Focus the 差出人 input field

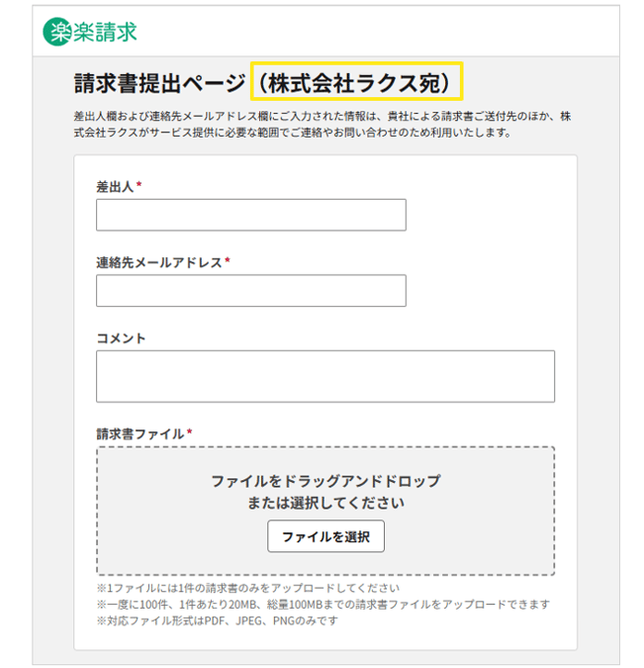click(x=250, y=215)
